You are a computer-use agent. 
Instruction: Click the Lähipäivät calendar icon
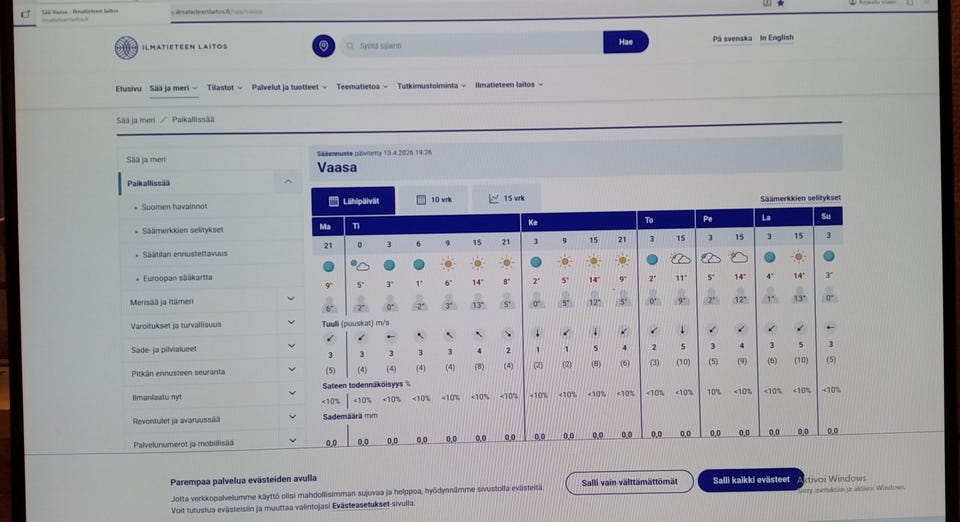(334, 201)
